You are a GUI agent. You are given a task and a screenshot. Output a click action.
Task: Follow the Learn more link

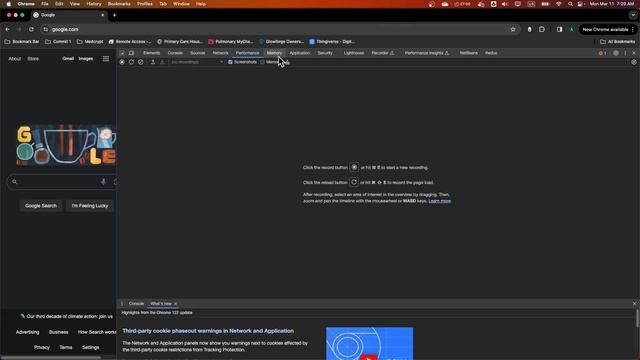pos(440,201)
